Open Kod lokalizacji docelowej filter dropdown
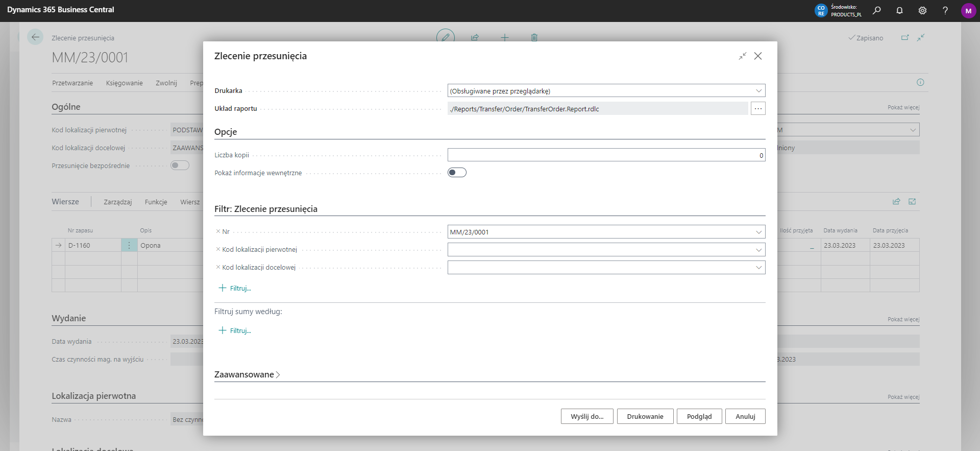The image size is (980, 451). click(758, 268)
